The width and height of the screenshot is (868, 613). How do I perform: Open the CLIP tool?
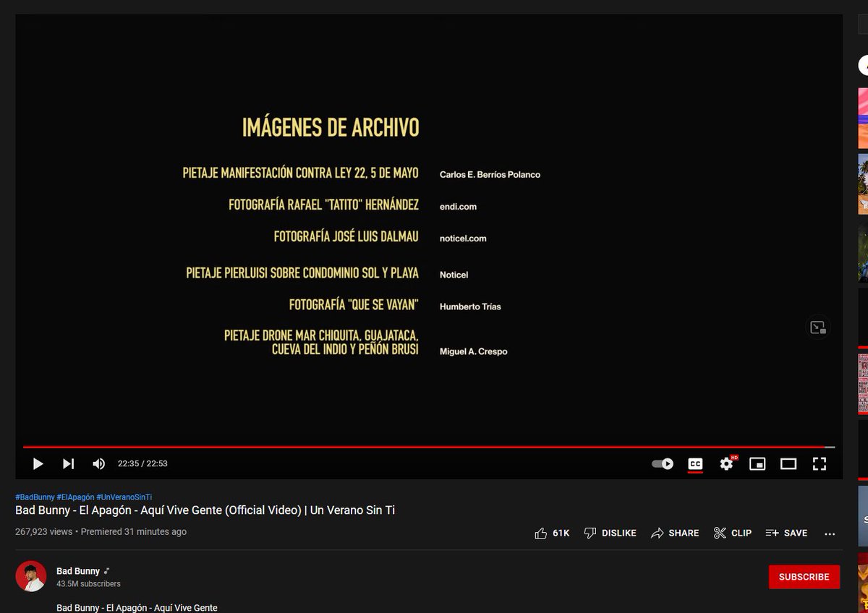732,533
